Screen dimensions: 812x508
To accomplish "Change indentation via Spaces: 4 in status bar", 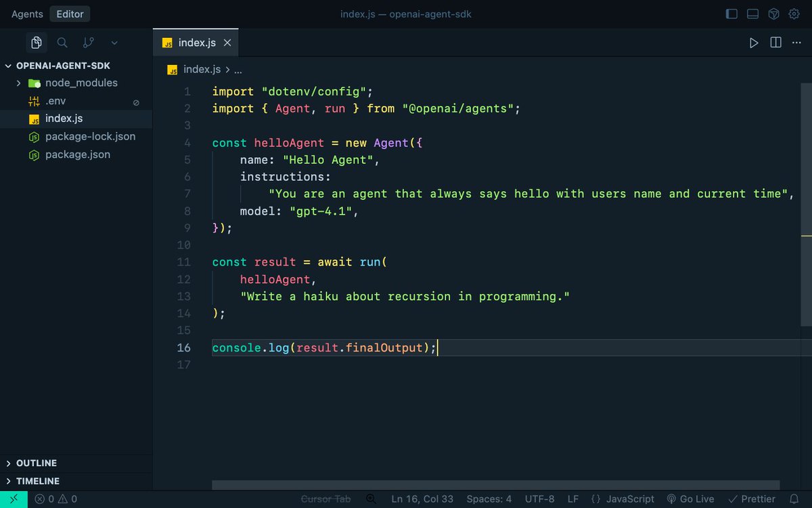I will pos(489,499).
